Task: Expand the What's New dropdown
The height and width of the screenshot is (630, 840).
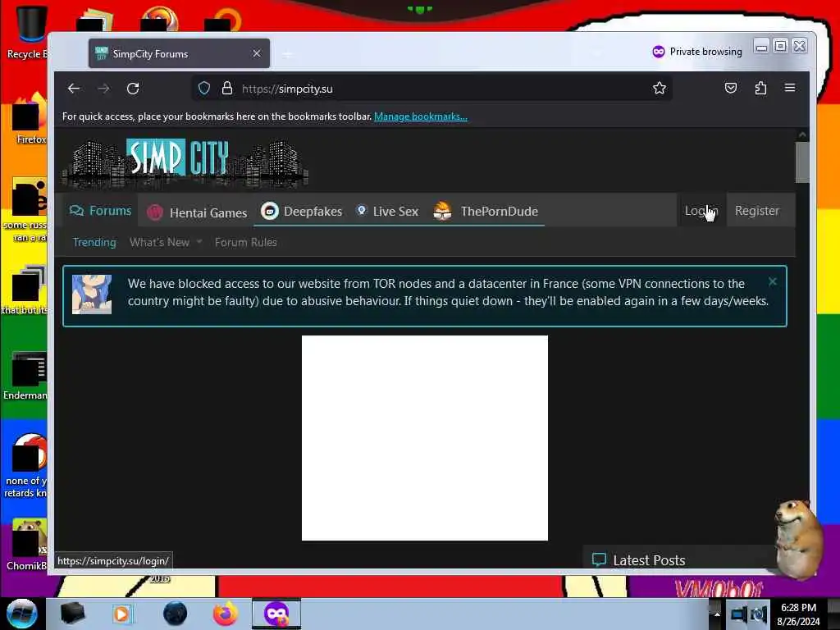Action: pos(166,242)
